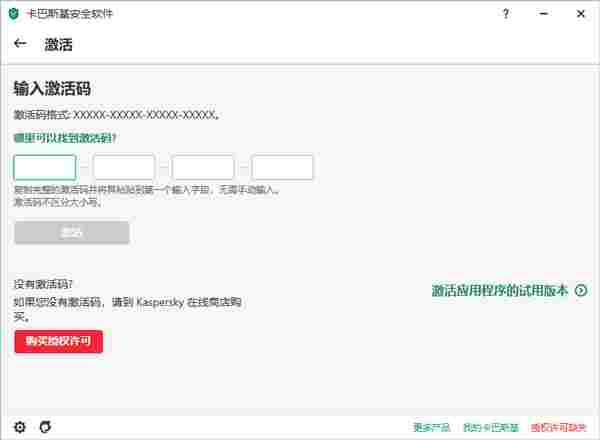Go back using the arrow beside 激活
This screenshot has height=440, width=600.
tap(20, 44)
